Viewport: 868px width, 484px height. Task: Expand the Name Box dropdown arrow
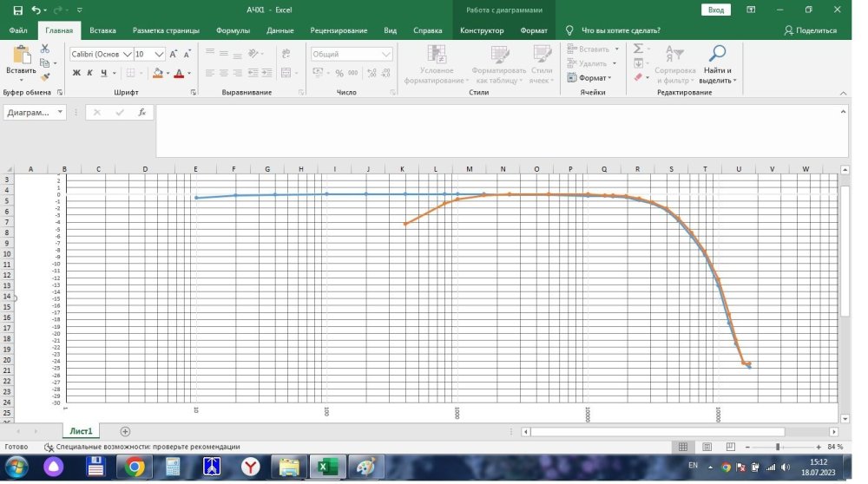60,112
